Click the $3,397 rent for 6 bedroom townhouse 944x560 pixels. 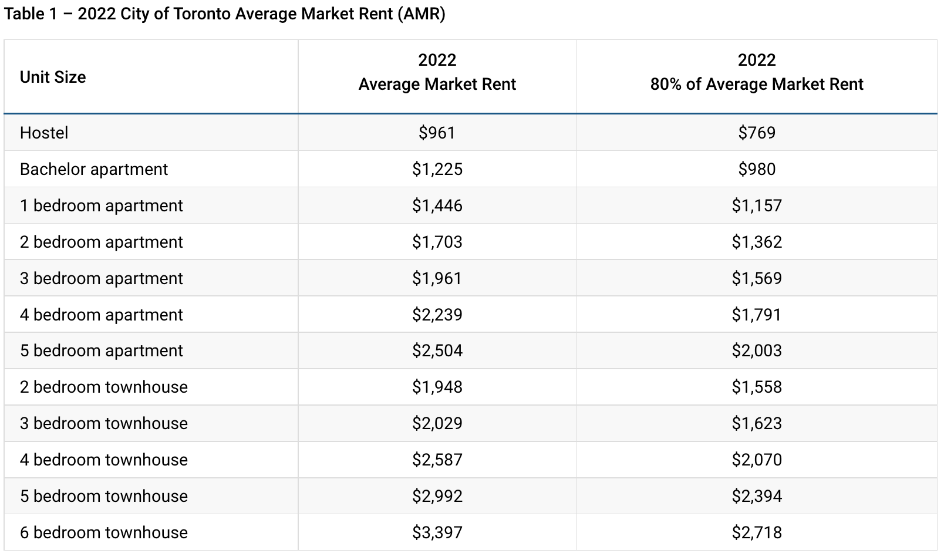pyautogui.click(x=437, y=532)
